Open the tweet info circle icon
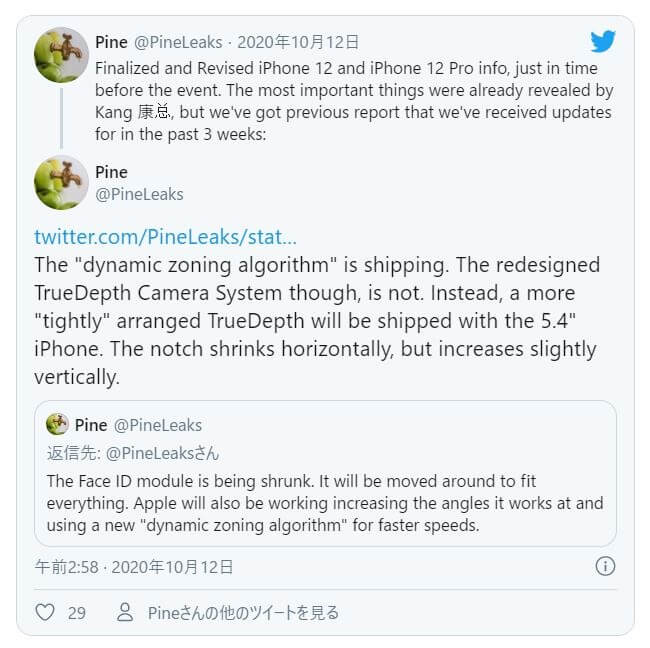Image resolution: width=650 pixels, height=648 pixels. click(605, 566)
